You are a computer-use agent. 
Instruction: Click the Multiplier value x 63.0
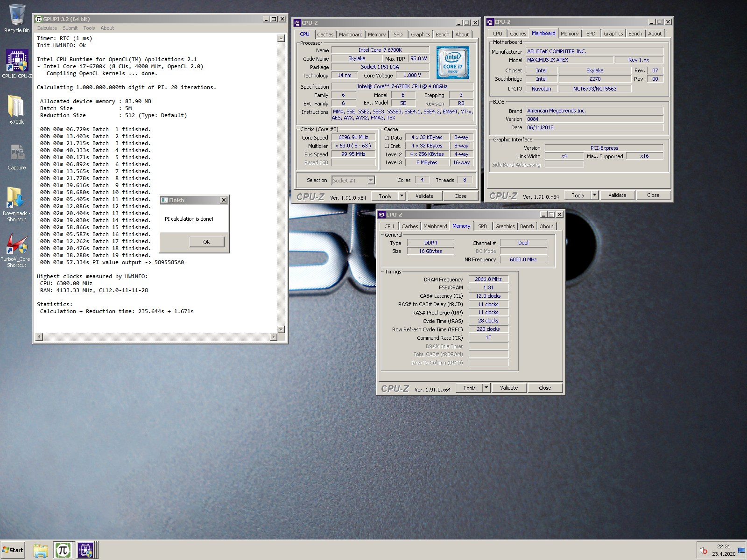(353, 146)
